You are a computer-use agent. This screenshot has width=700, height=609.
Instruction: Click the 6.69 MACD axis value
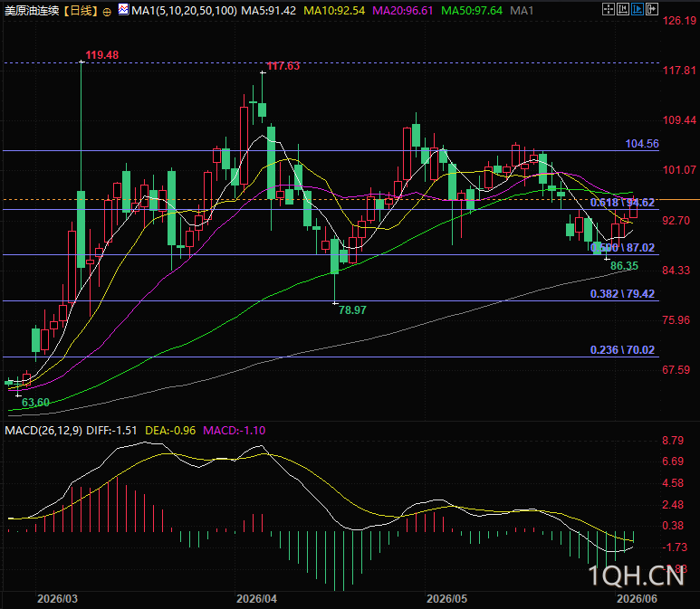(x=673, y=462)
